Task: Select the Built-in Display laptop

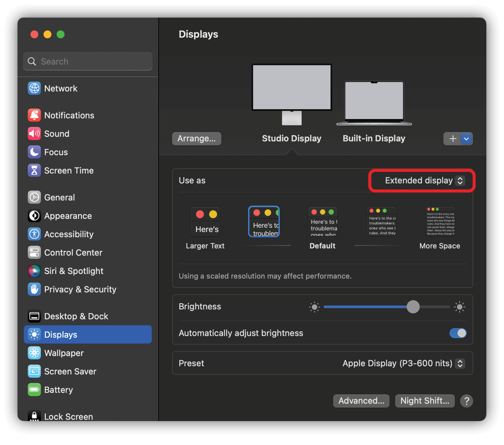Action: 374,103
